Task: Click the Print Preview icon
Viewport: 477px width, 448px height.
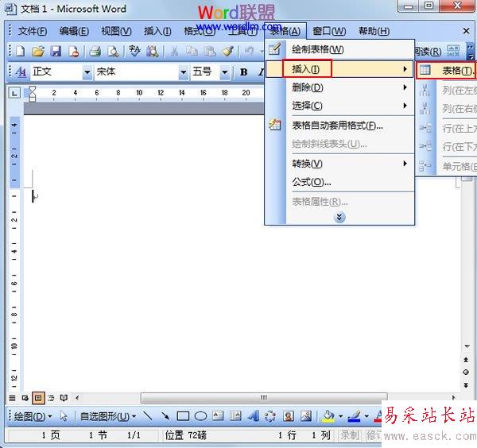Action: click(113, 51)
